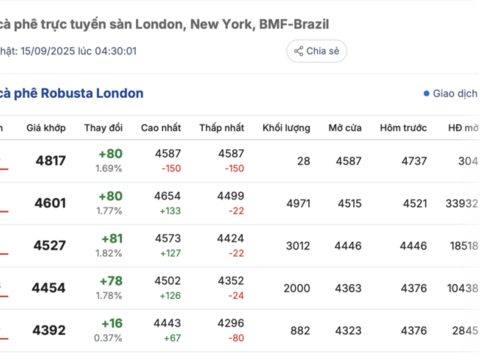The image size is (480, 360).
Task: Click the Chia sẻ share button
Action: [316, 51]
